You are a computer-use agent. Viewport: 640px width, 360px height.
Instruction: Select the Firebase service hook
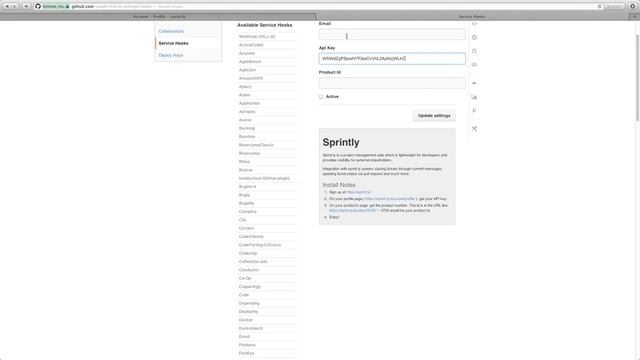coord(247,345)
